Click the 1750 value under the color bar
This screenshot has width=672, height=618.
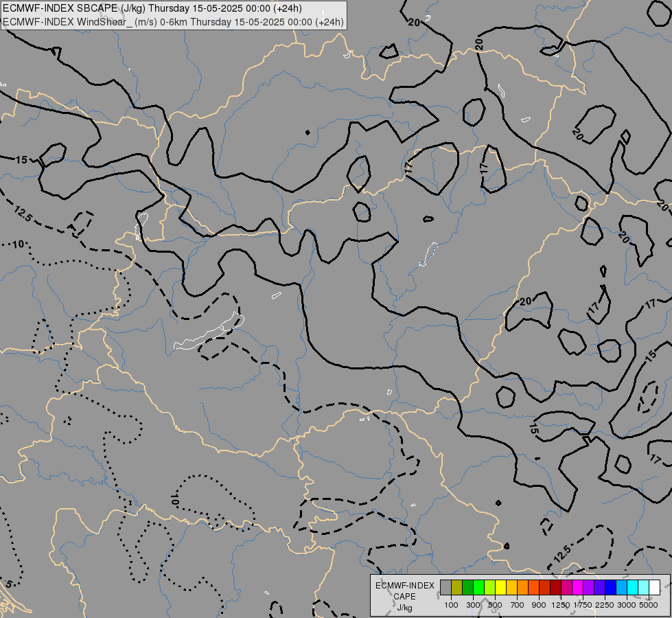[x=583, y=605]
